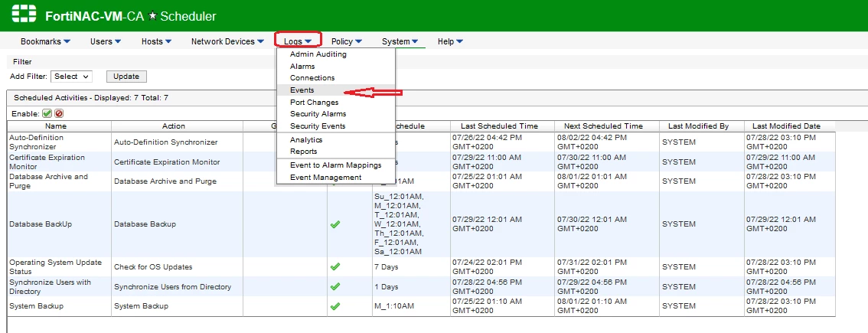The image size is (868, 333).
Task: Open the Bookmarks menu
Action: coord(45,41)
